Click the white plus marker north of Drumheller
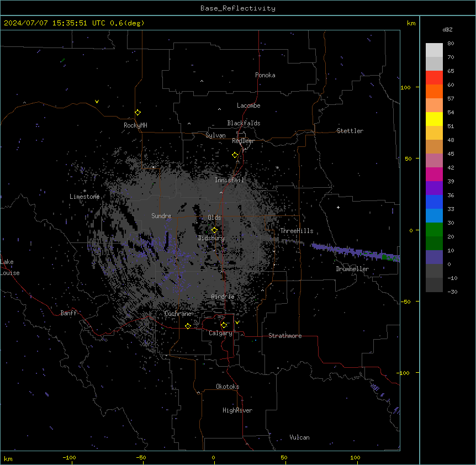The width and height of the screenshot is (476, 465). (x=338, y=207)
